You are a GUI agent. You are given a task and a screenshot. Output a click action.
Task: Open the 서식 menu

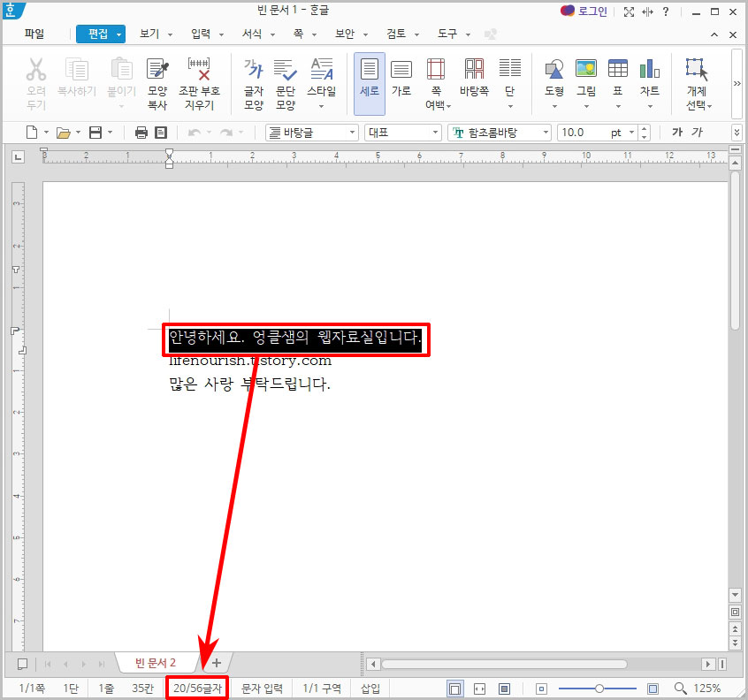[x=252, y=34]
